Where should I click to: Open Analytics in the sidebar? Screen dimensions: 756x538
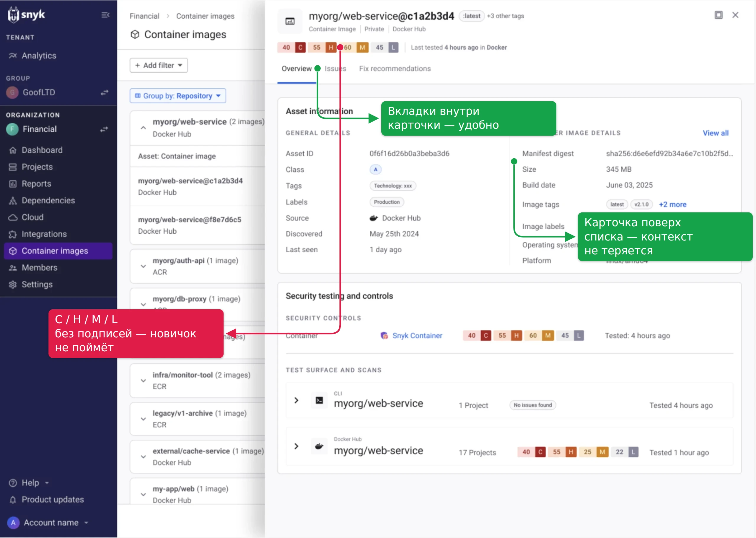[x=32, y=56]
